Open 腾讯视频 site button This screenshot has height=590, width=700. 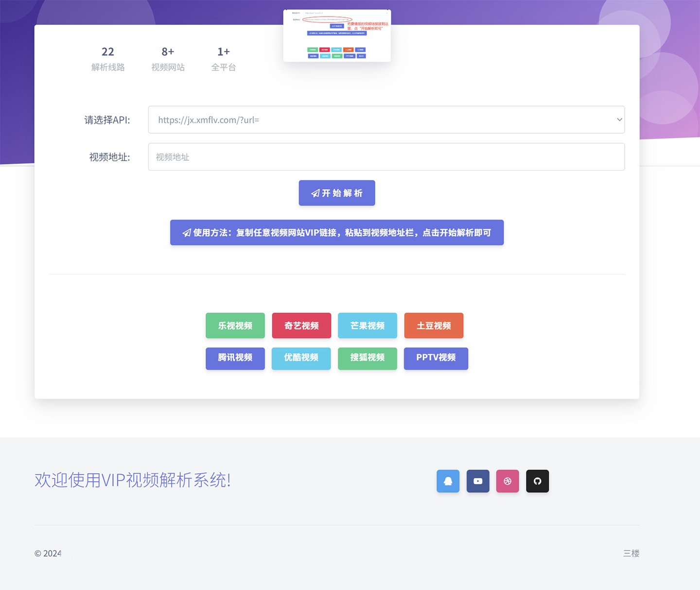235,358
